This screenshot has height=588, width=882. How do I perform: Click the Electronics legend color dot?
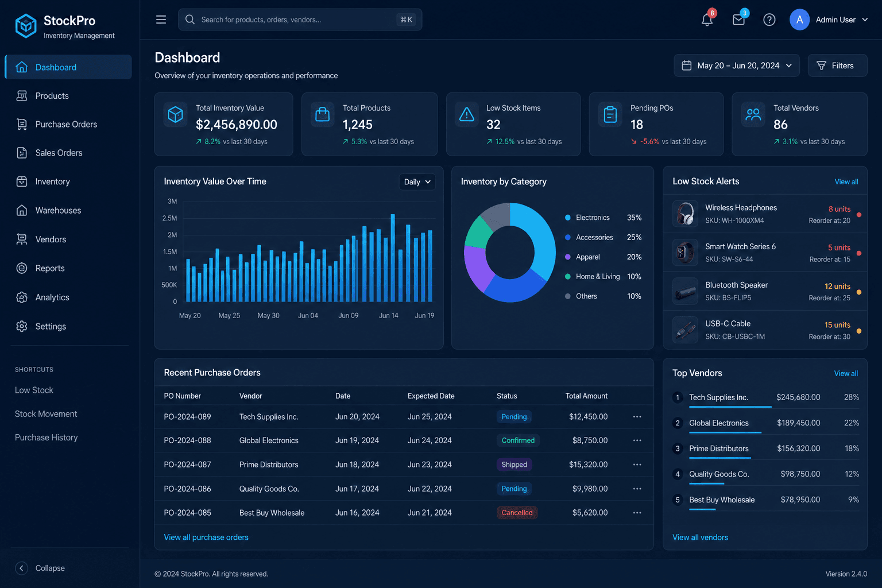coord(568,218)
